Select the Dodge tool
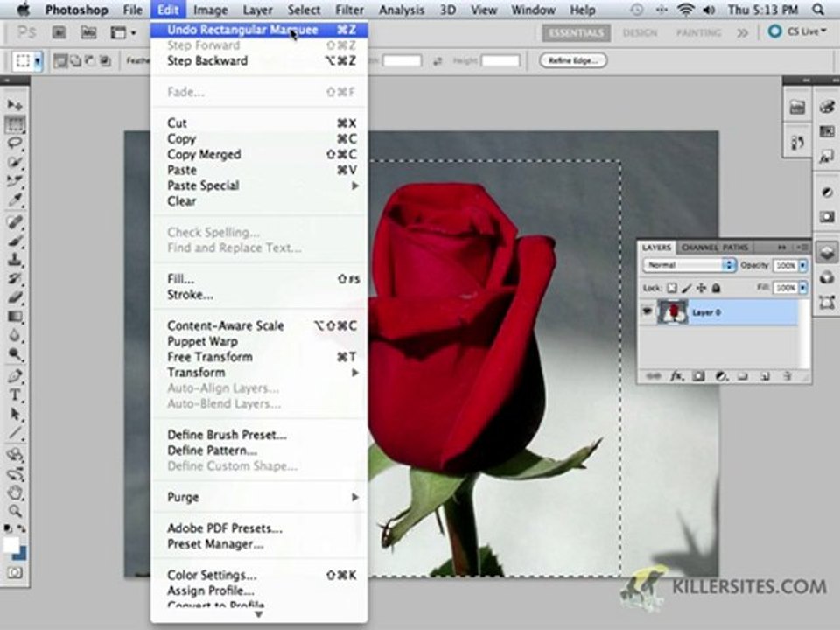 click(x=15, y=354)
